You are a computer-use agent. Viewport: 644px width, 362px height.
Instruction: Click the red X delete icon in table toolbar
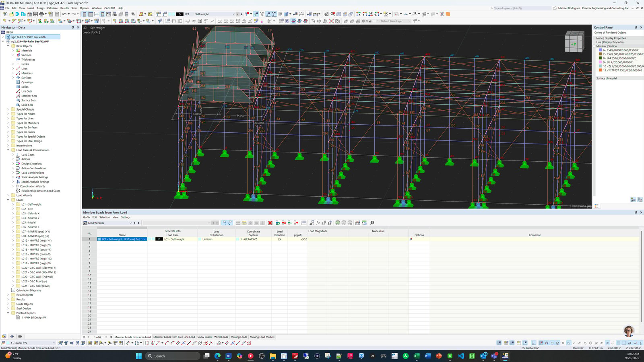click(270, 223)
